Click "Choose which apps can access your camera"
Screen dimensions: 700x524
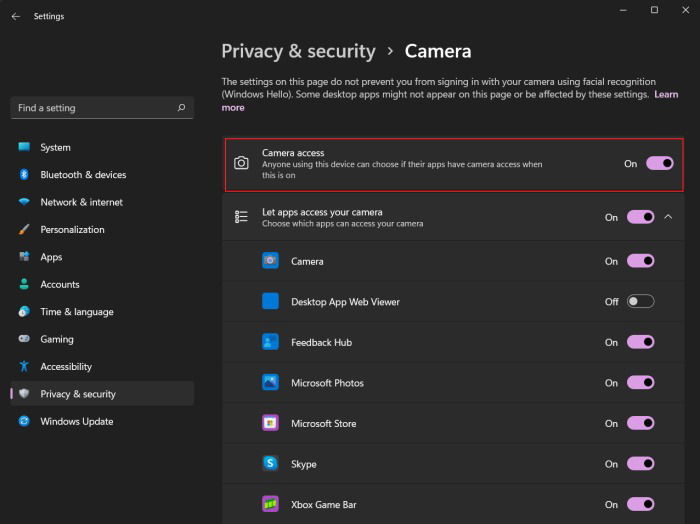(x=342, y=224)
